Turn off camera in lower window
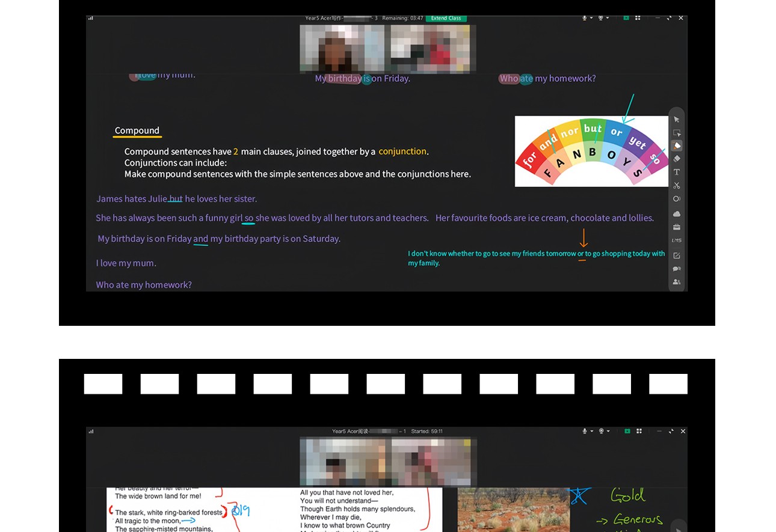Image resolution: width=776 pixels, height=532 pixels. (x=601, y=431)
